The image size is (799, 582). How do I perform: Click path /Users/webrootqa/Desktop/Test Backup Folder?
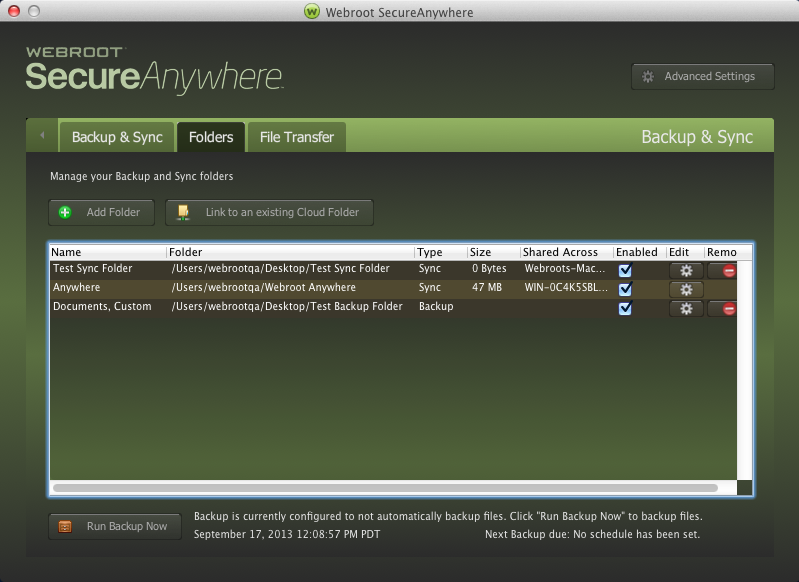[287, 306]
